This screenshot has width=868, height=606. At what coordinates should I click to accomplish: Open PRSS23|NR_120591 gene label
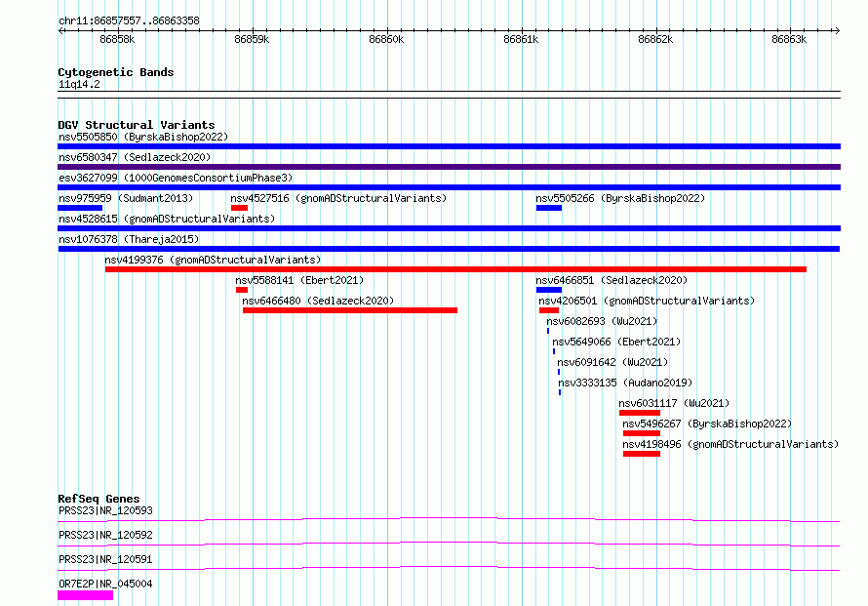point(105,559)
